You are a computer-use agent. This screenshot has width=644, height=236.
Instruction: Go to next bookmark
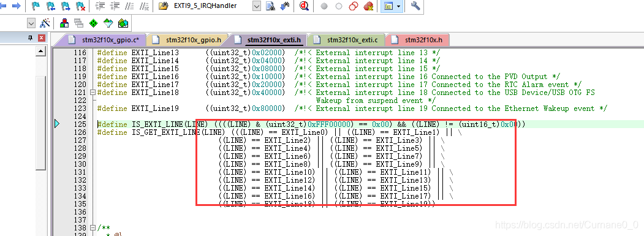point(66,6)
